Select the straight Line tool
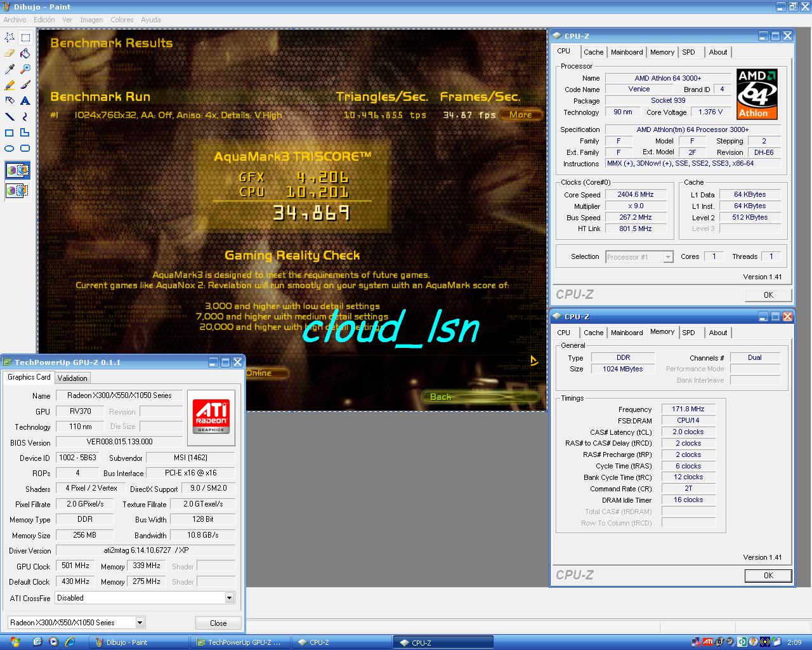Viewport: 812px width, 650px height. (10, 117)
